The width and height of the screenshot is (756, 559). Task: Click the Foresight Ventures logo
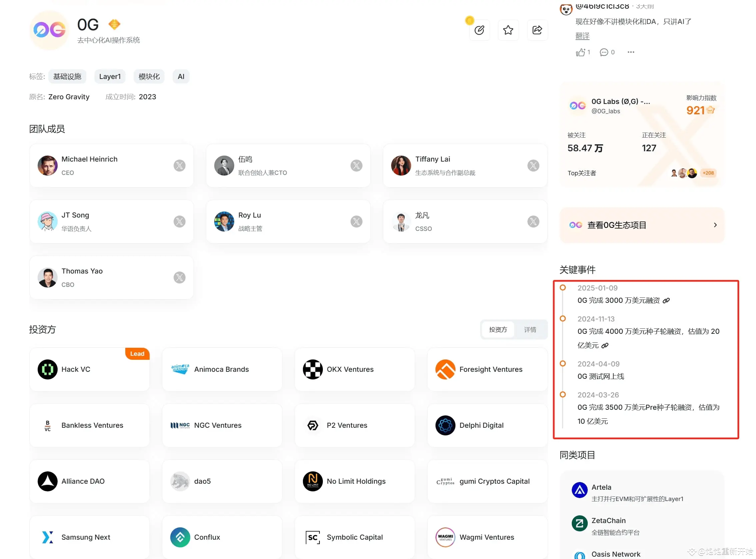(445, 369)
